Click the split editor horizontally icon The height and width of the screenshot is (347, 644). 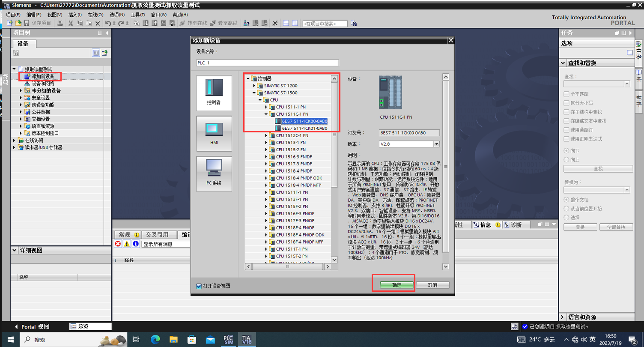click(286, 23)
